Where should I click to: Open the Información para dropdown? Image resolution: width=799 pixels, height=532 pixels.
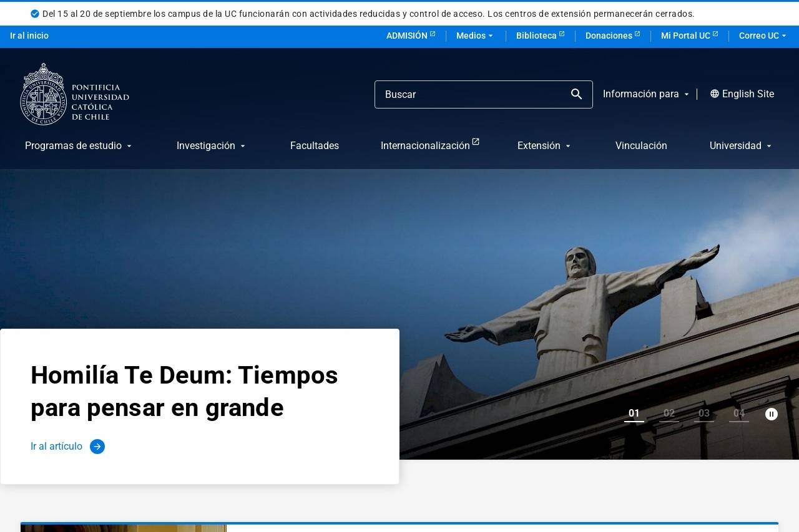pyautogui.click(x=646, y=94)
